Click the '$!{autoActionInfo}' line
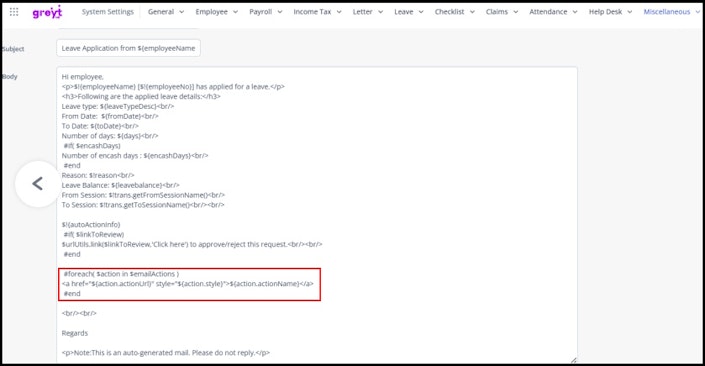Image resolution: width=705 pixels, height=366 pixels. (x=91, y=224)
